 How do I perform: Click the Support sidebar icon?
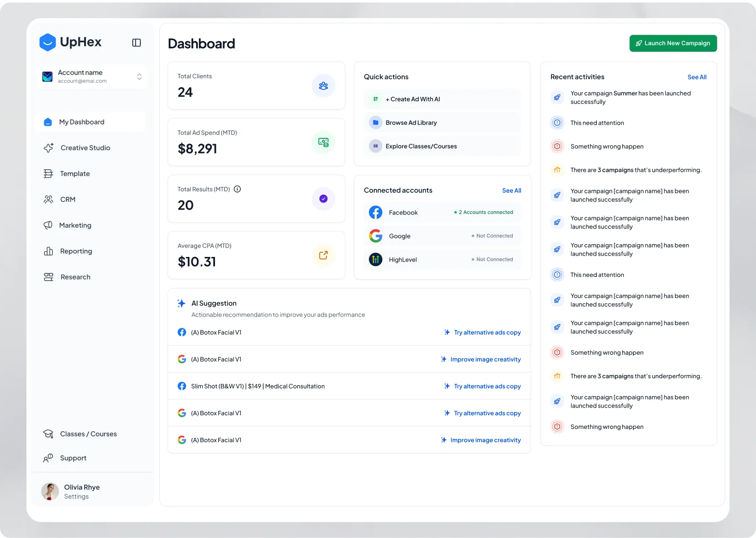tap(48, 458)
